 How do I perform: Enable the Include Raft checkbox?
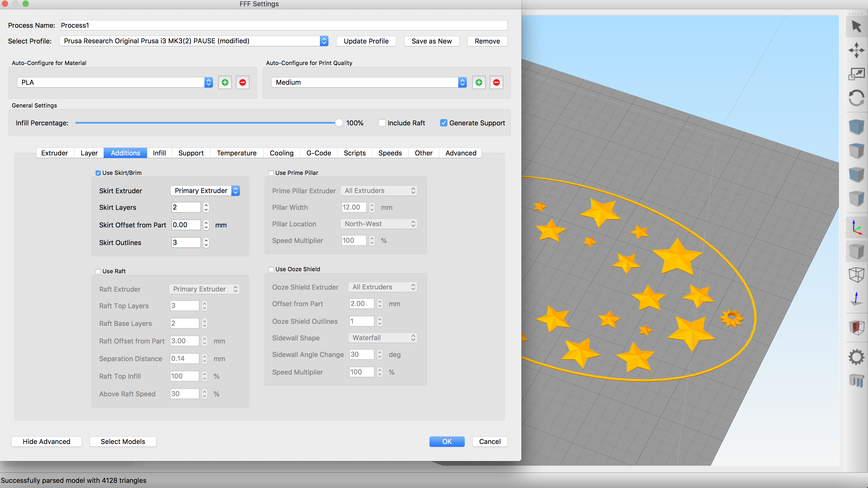[382, 123]
